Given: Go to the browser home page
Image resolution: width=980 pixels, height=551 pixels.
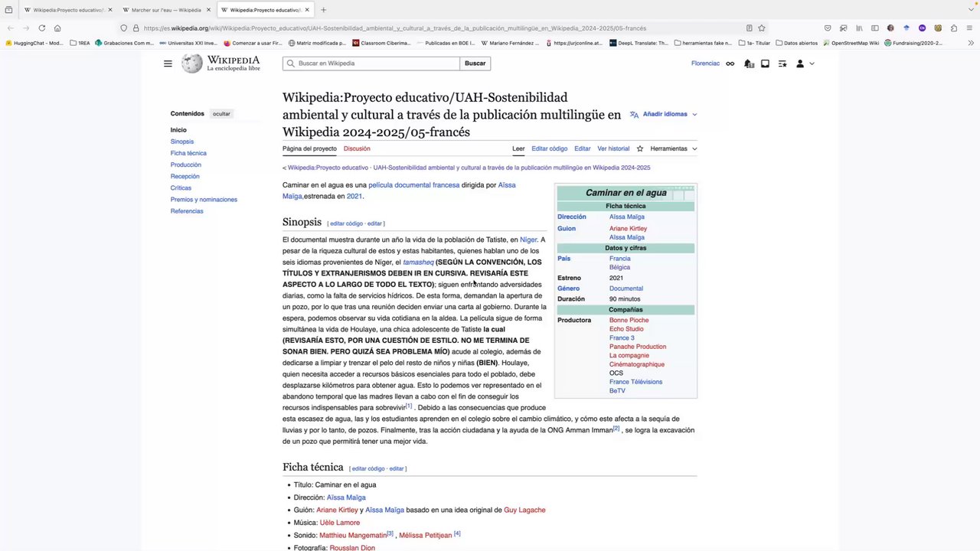Looking at the screenshot, I should pyautogui.click(x=57, y=28).
